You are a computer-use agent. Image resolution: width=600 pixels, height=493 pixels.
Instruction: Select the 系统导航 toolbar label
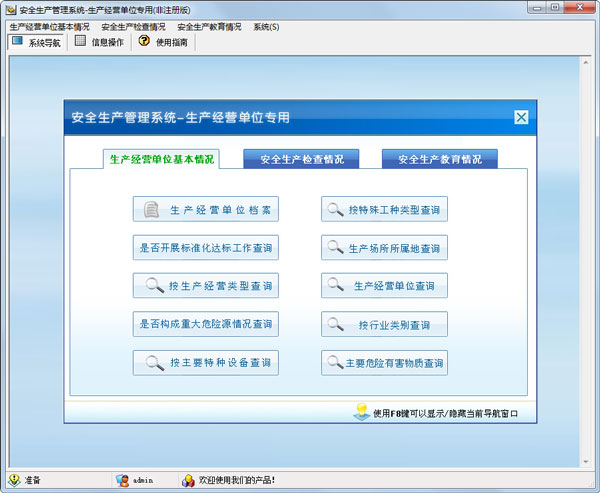(x=45, y=43)
